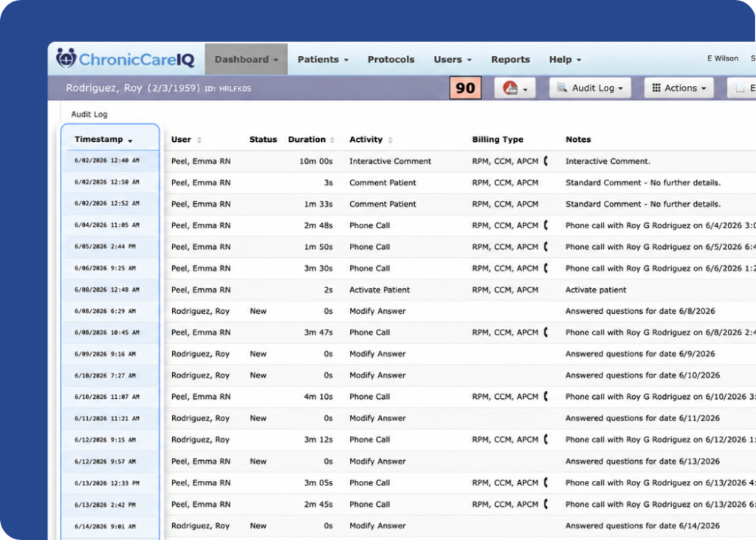The width and height of the screenshot is (756, 540).
Task: Click timestamp 6/08/2026 6:29 AM
Action: pyautogui.click(x=105, y=311)
